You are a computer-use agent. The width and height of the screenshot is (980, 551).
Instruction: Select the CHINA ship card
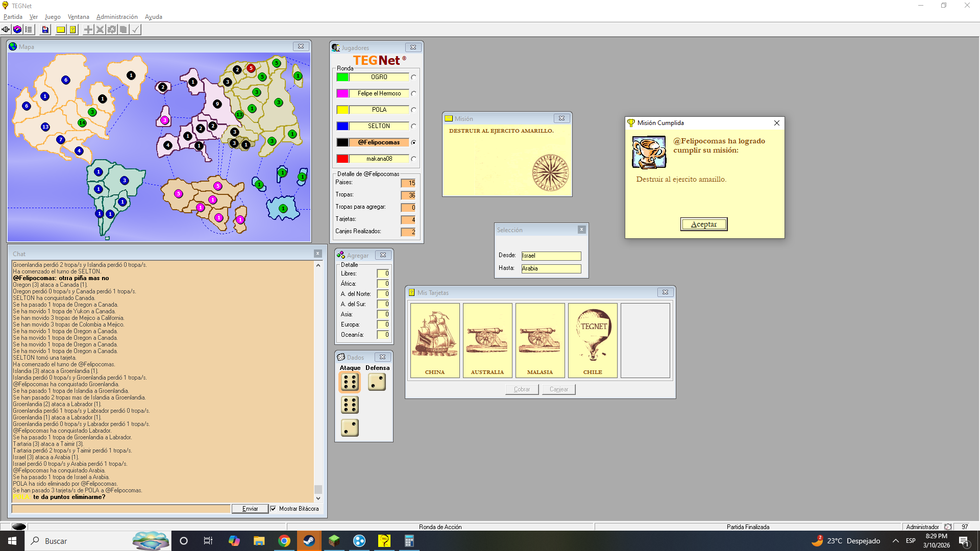coord(435,340)
